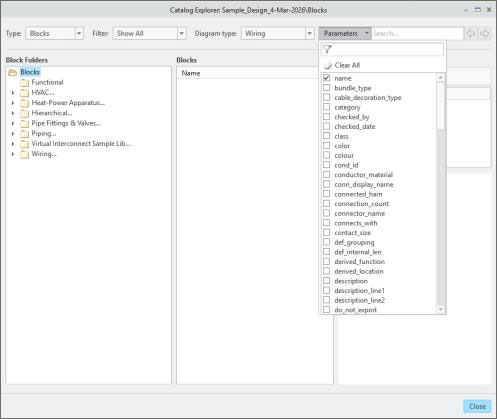Image resolution: width=497 pixels, height=419 pixels.
Task: Click the Search input field
Action: 417,33
